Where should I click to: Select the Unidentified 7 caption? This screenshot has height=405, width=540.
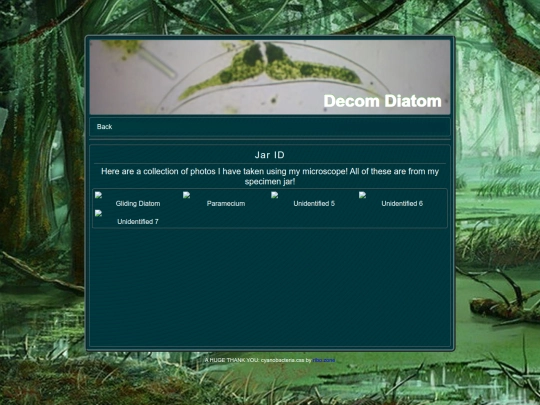[138, 221]
